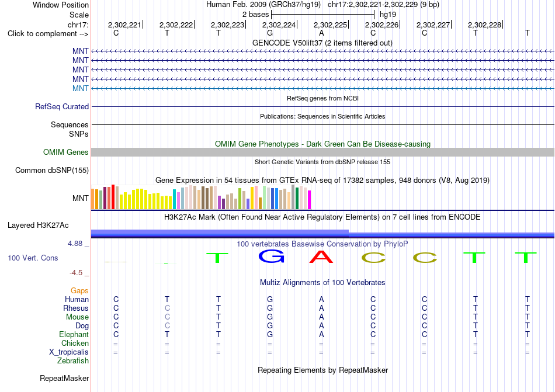Open the OMIM Genes label
This screenshot has width=555, height=392.
[66, 152]
